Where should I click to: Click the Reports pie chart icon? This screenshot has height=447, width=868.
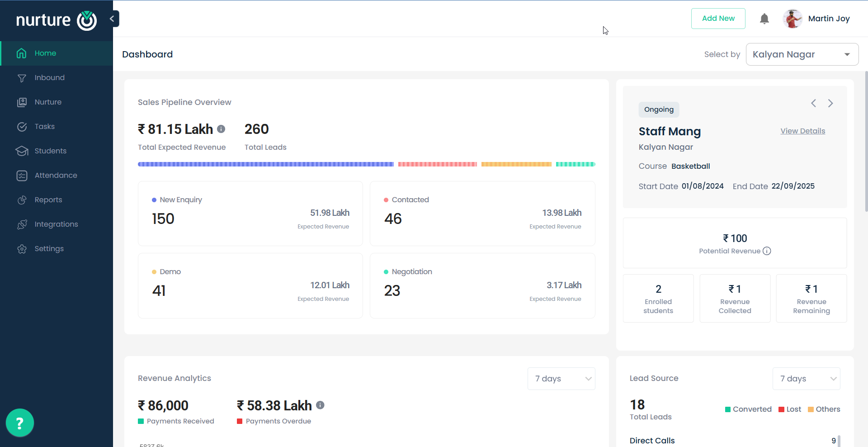(x=22, y=200)
